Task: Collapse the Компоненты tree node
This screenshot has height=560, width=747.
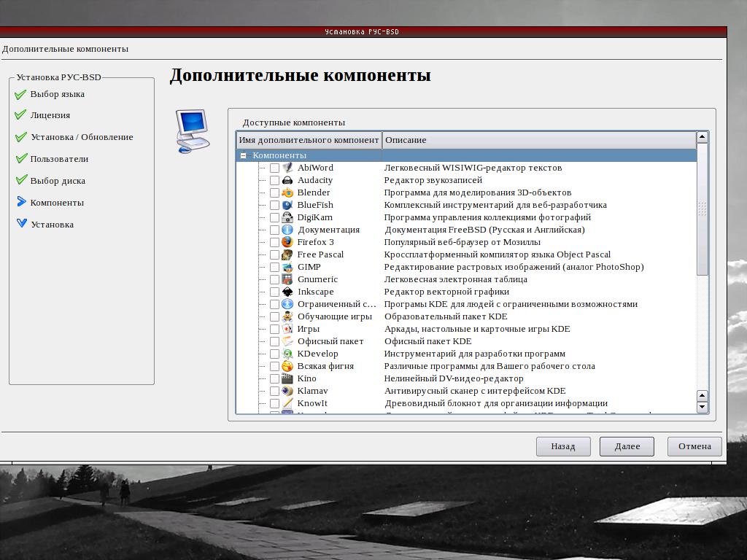Action: click(244, 155)
